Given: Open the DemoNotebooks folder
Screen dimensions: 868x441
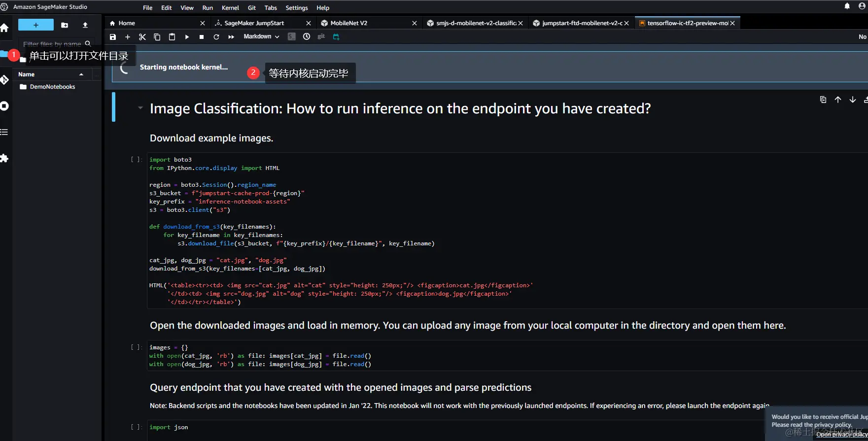Looking at the screenshot, I should point(52,87).
